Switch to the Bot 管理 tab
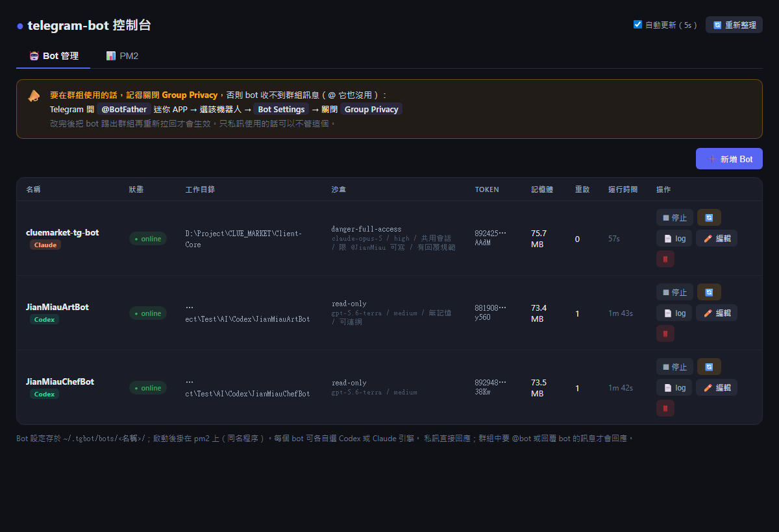Image resolution: width=779 pixels, height=532 pixels. [x=53, y=56]
